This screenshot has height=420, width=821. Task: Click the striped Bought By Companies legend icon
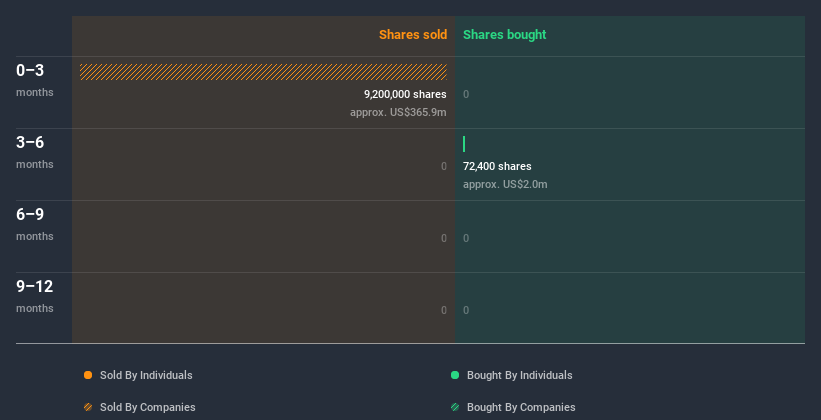pyautogui.click(x=455, y=407)
